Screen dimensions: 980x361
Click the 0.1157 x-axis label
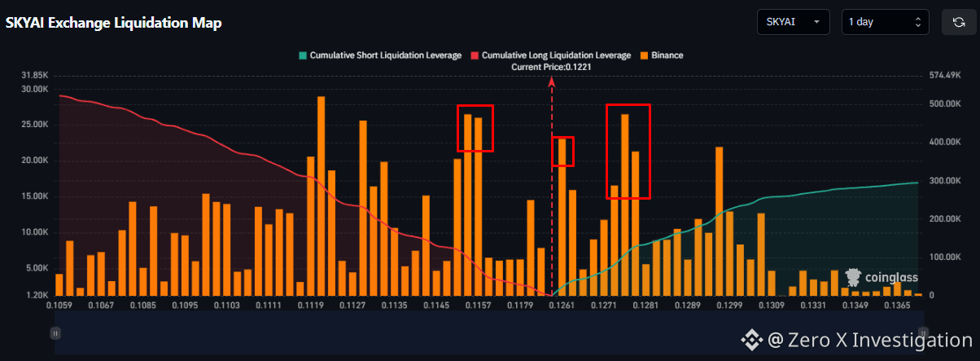(x=478, y=306)
